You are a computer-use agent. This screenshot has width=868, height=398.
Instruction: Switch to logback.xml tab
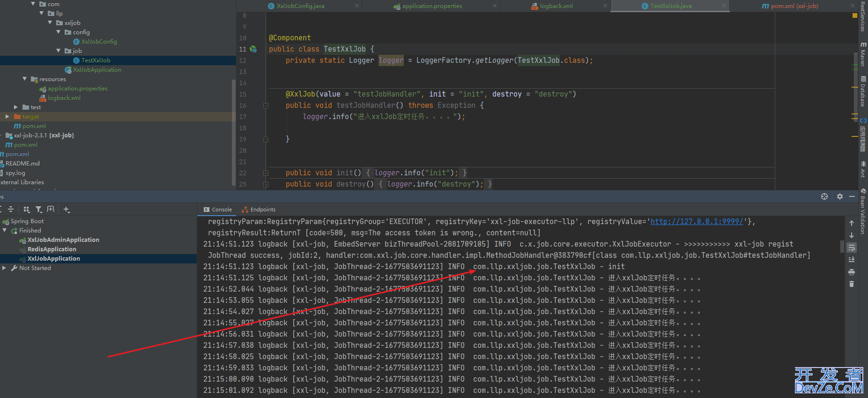tap(556, 6)
